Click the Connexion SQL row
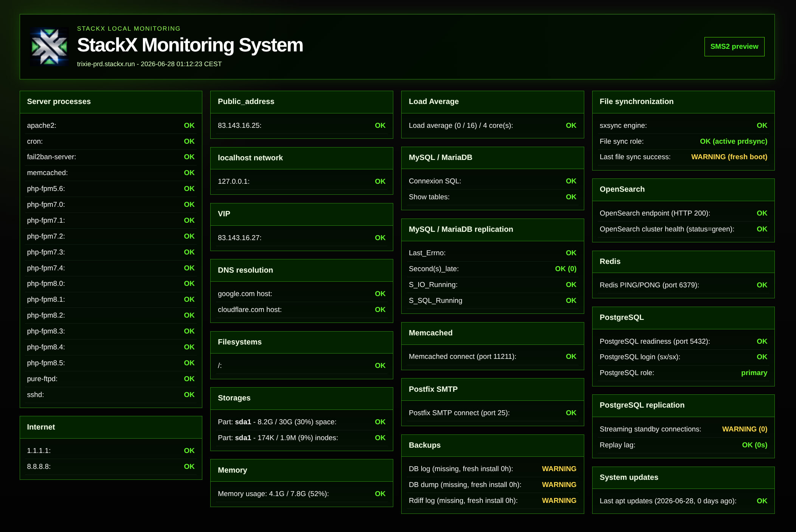 [493, 181]
